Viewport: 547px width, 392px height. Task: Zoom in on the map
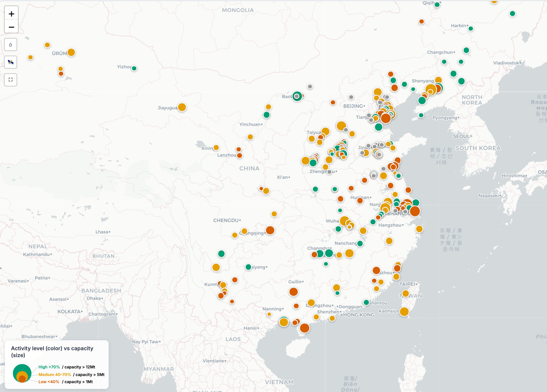(x=11, y=14)
